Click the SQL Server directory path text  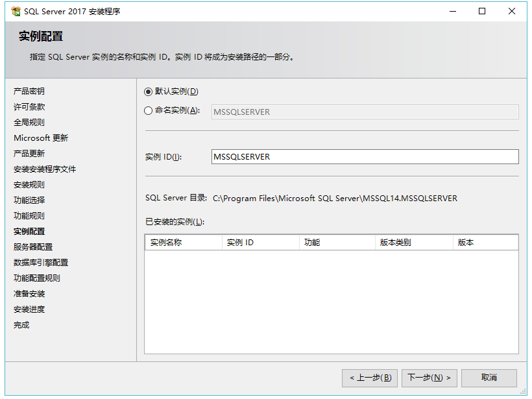335,199
